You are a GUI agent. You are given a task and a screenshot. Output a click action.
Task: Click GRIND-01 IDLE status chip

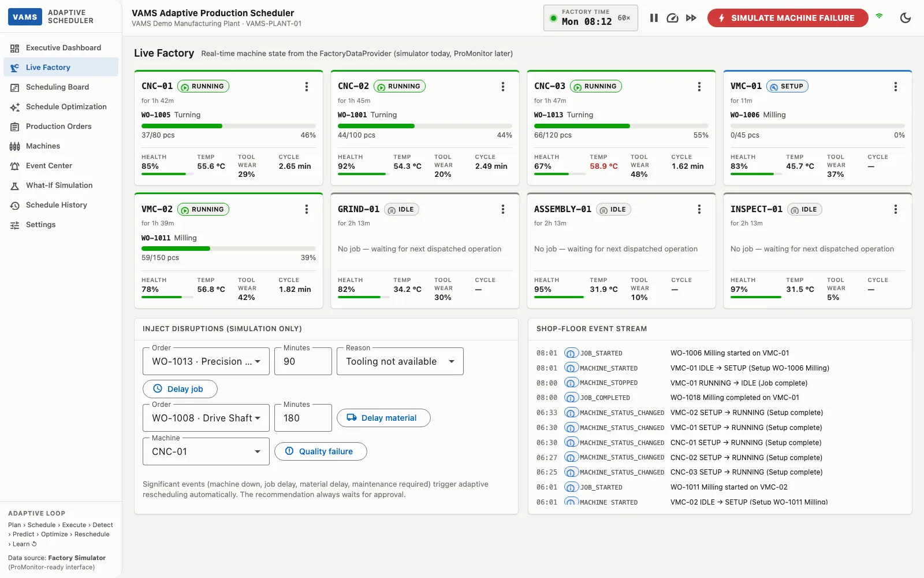(x=401, y=209)
